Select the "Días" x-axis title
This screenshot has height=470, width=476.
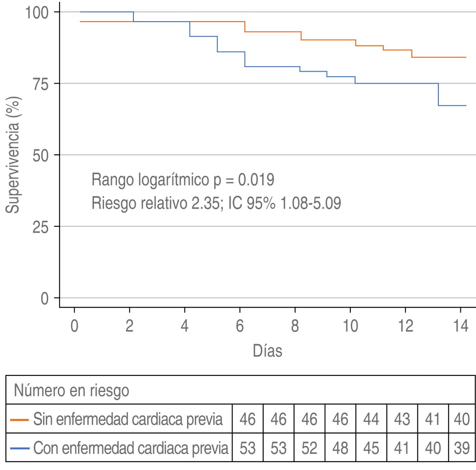pyautogui.click(x=267, y=351)
